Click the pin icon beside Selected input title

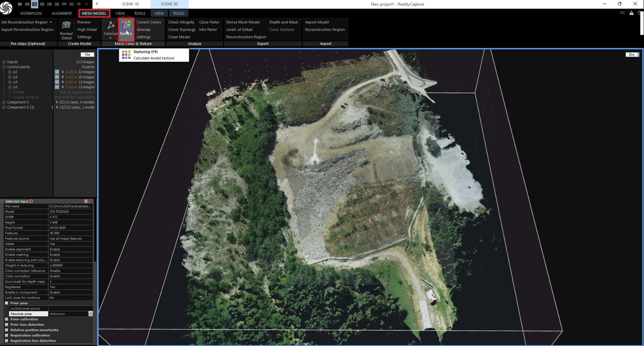click(x=31, y=201)
